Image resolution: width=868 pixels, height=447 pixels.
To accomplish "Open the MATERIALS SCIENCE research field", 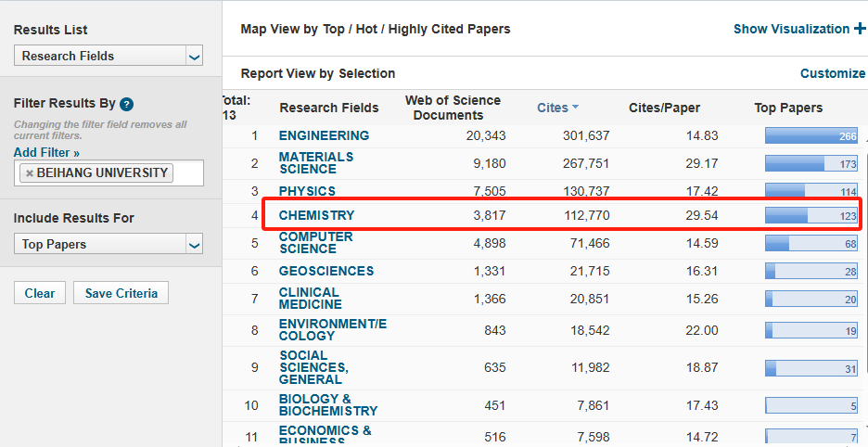I will click(x=316, y=163).
